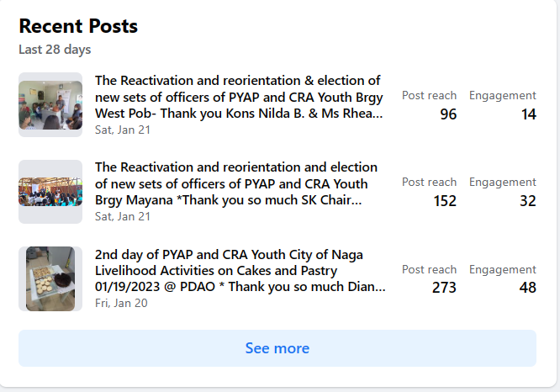
Task: Select the post reach value 273
Action: click(x=444, y=288)
